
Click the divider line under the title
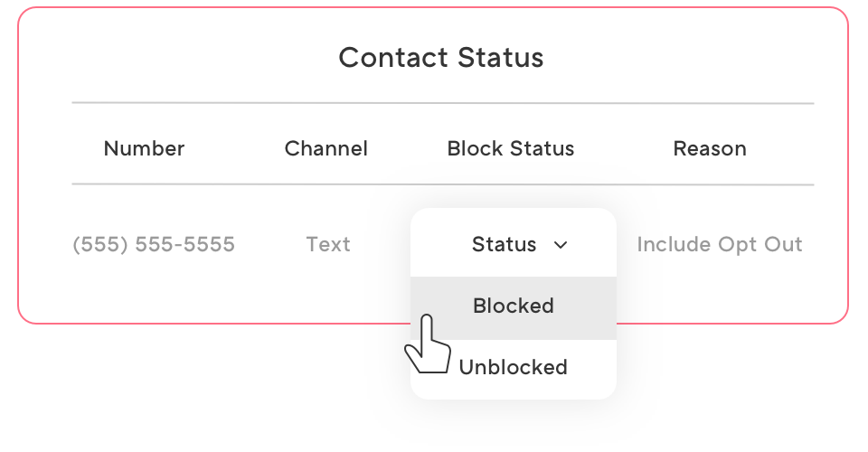tap(443, 103)
